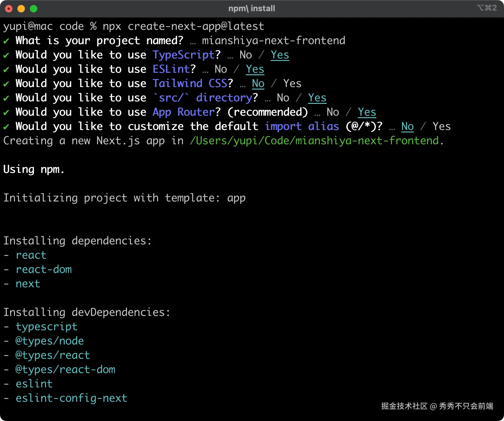Click the ⌥⌘2 shortcut indicator in title bar
Viewport: 504px width, 421px height.
487,8
